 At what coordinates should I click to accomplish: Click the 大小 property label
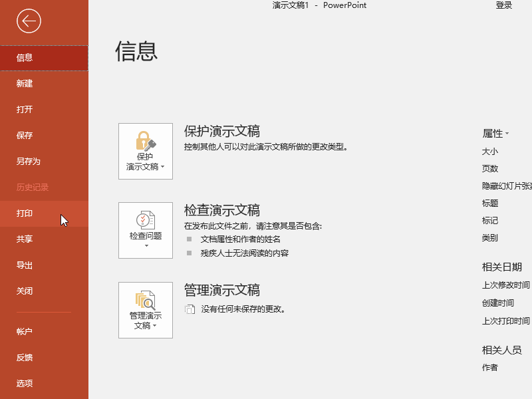click(x=490, y=152)
